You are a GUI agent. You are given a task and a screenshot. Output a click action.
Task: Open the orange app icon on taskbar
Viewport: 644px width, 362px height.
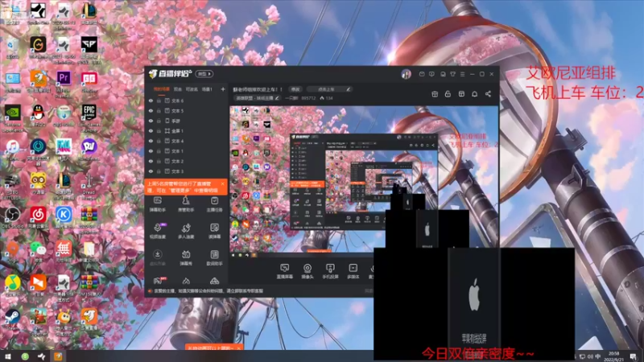(x=58, y=356)
